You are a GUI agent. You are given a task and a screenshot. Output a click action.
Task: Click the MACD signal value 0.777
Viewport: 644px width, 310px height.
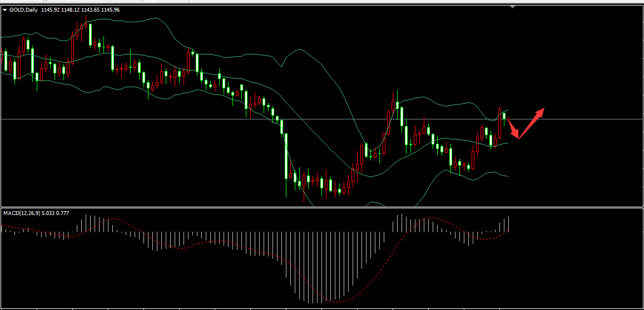pyautogui.click(x=62, y=213)
